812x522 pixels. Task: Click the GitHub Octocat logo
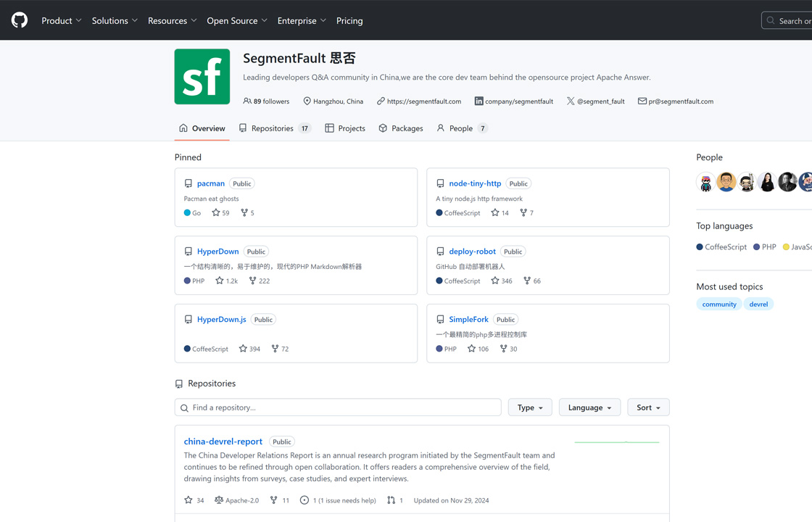tap(20, 20)
